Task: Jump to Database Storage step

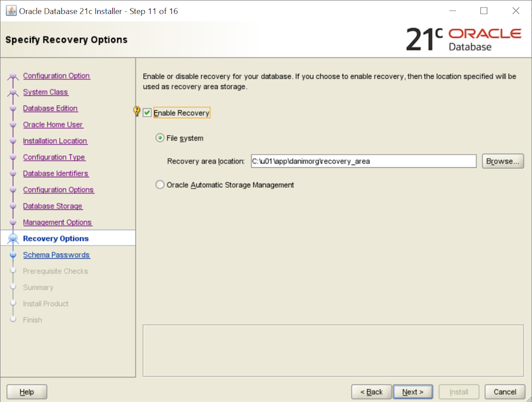Action: click(x=53, y=206)
